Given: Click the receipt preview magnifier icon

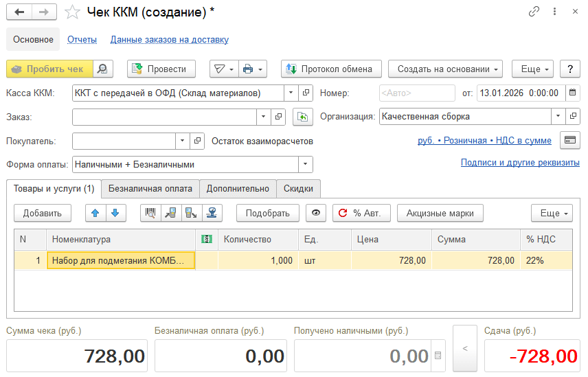Looking at the screenshot, I should click(102, 69).
